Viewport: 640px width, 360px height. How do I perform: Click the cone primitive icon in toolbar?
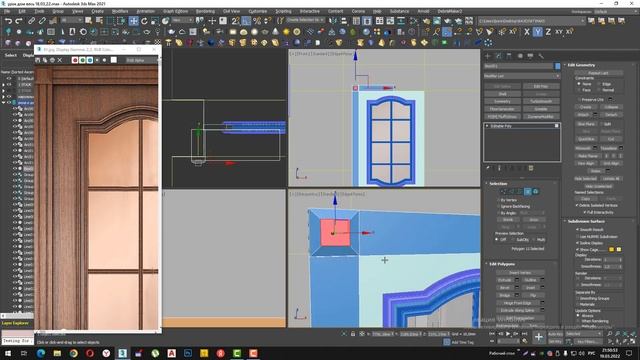tap(275, 32)
